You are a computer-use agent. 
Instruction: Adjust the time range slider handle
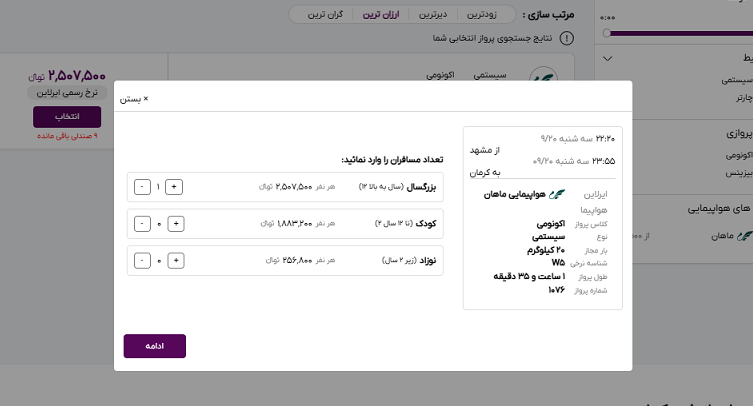607,33
